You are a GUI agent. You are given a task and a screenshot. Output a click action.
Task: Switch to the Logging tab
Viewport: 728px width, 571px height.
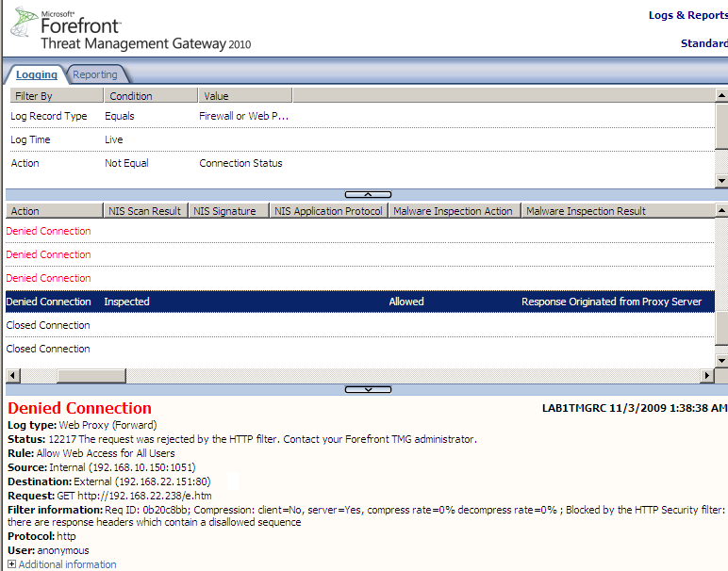[x=37, y=74]
